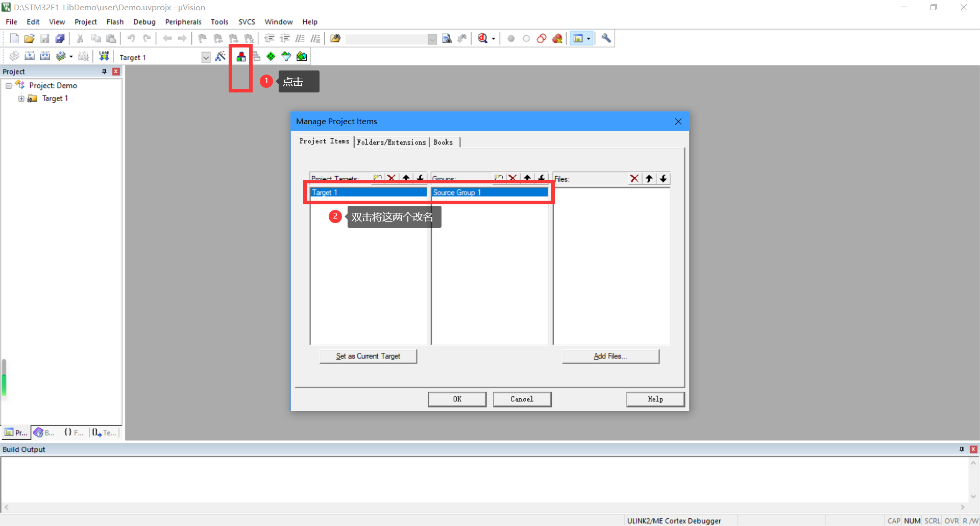Click the Set as Current Target button
The width and height of the screenshot is (980, 526).
pyautogui.click(x=368, y=356)
